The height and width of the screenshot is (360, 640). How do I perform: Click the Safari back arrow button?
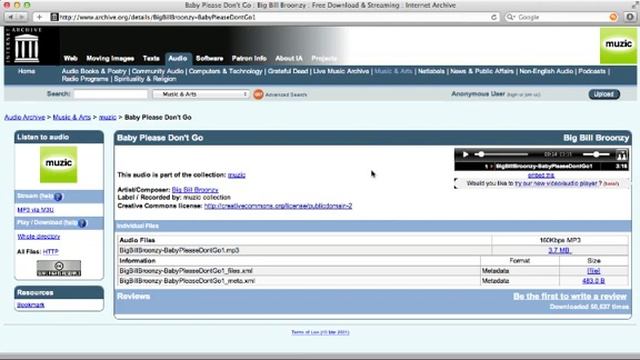tap(10, 17)
